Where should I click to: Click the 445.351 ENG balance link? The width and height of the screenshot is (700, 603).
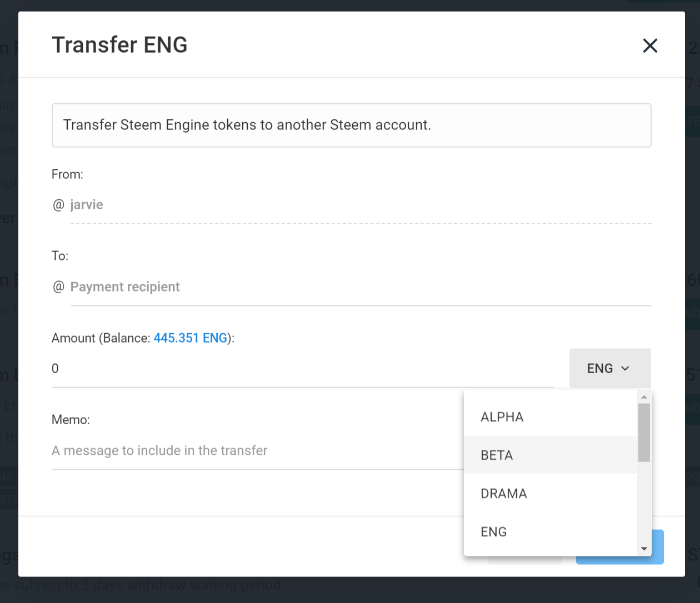[190, 338]
